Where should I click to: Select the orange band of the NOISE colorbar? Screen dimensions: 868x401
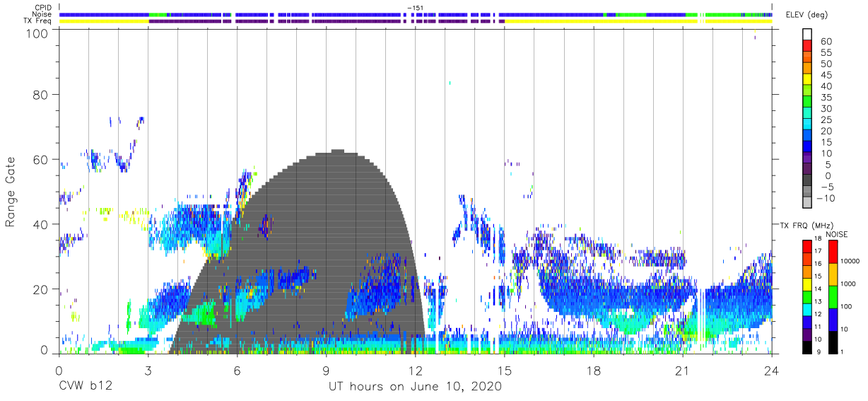click(x=832, y=274)
